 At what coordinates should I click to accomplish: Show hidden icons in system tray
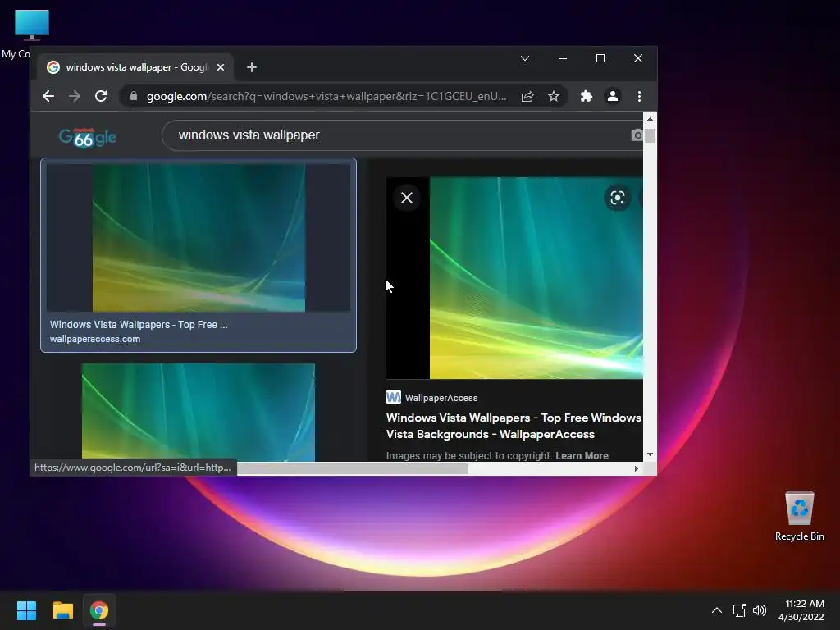pyautogui.click(x=717, y=610)
